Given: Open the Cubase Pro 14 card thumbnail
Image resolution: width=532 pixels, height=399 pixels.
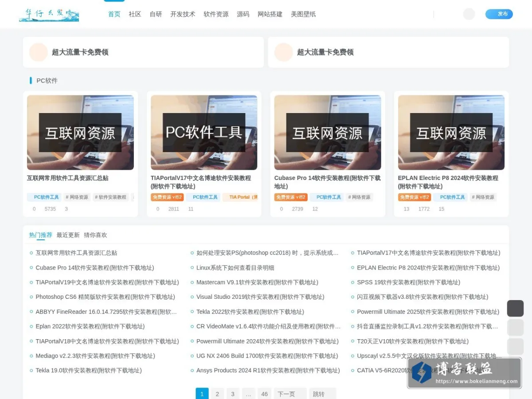Looking at the screenshot, I should tap(328, 133).
